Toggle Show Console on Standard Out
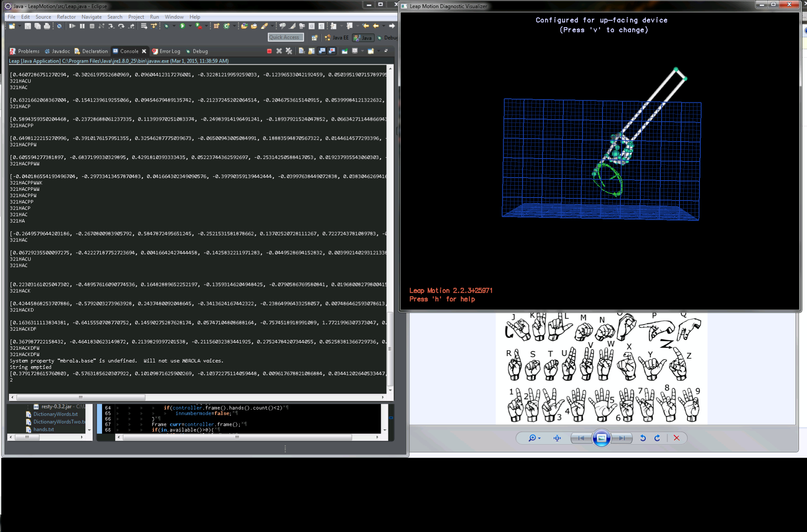 tap(322, 51)
